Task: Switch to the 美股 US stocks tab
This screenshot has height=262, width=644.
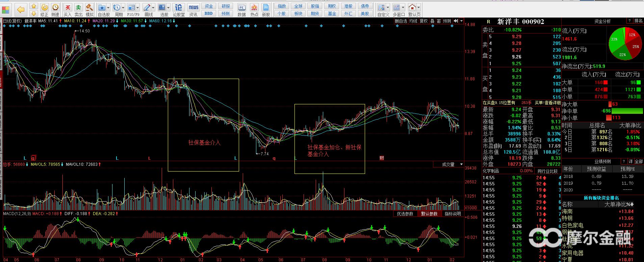Action: [x=365, y=14]
